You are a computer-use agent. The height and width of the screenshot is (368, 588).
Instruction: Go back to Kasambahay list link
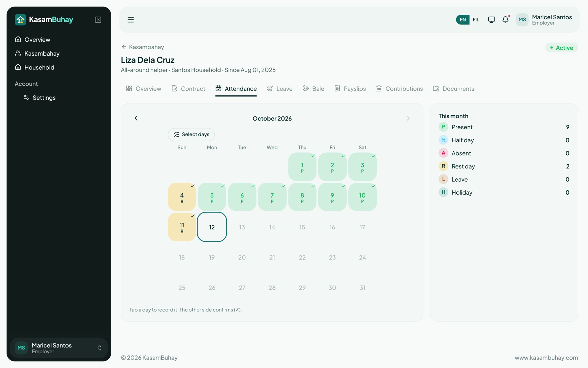pyautogui.click(x=143, y=47)
